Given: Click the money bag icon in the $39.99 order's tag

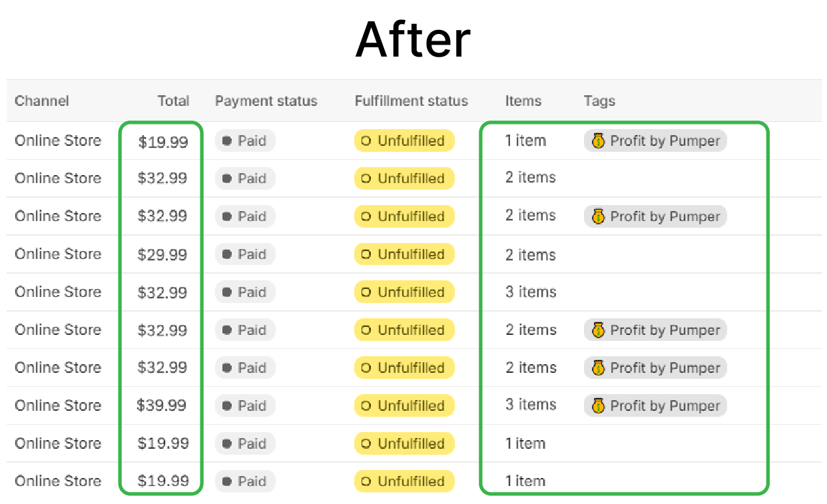Looking at the screenshot, I should tap(598, 405).
